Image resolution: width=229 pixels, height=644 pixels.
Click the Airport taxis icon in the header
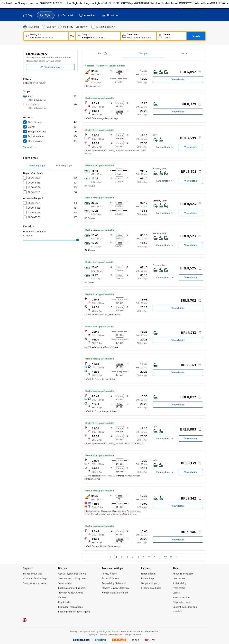pyautogui.click(x=104, y=15)
